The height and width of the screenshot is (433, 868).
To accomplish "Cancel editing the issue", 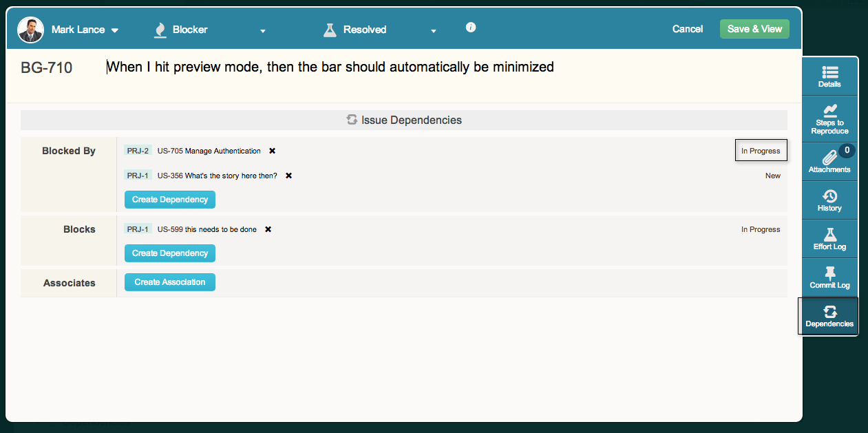I will point(687,29).
